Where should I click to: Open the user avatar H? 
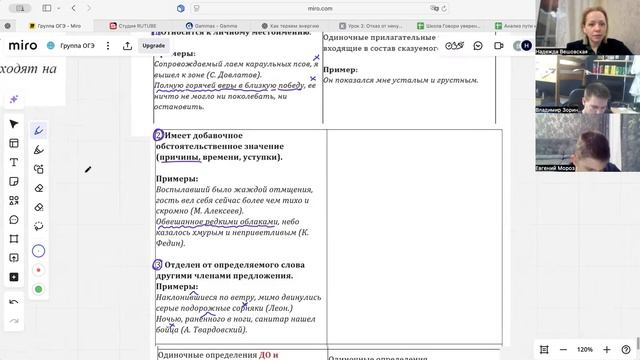(x=527, y=46)
